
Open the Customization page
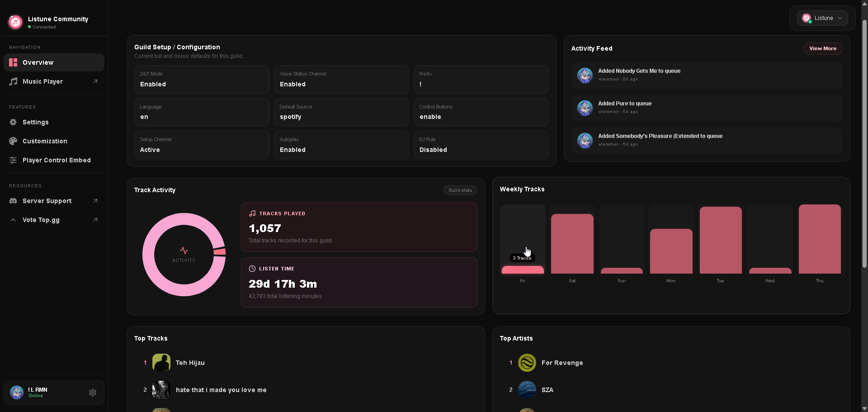tap(54, 141)
